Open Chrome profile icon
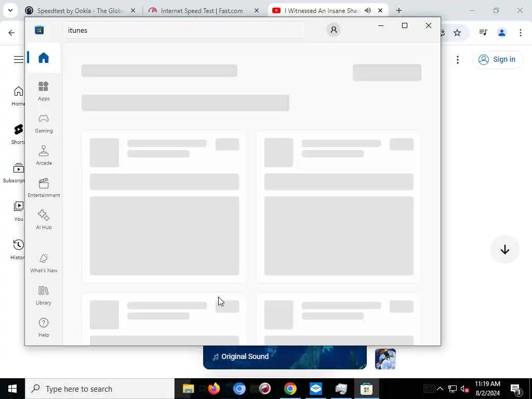Screen dimensions: 532x399 (x=502, y=33)
